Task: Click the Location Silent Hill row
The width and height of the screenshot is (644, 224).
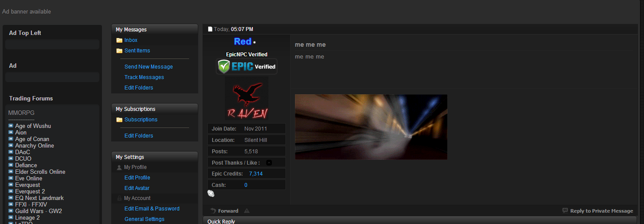Action: click(247, 140)
